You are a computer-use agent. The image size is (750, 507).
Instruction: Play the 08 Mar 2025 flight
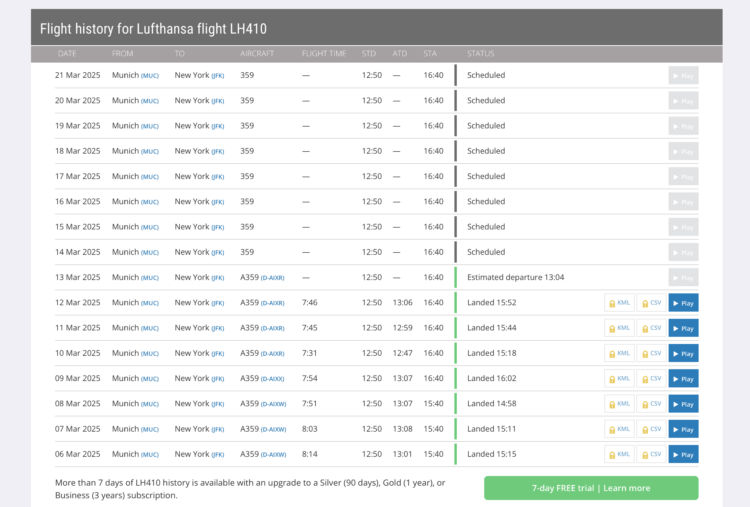pyautogui.click(x=683, y=404)
